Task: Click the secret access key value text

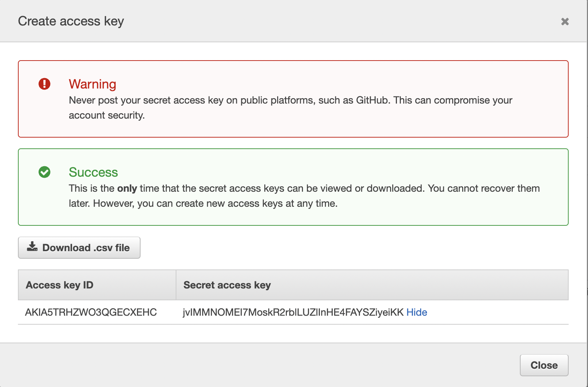Action: click(293, 312)
